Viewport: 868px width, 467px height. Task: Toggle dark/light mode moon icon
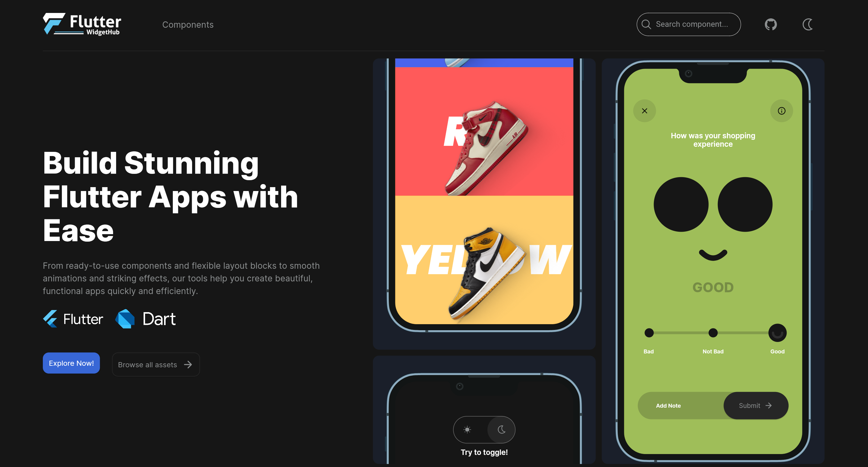click(808, 24)
